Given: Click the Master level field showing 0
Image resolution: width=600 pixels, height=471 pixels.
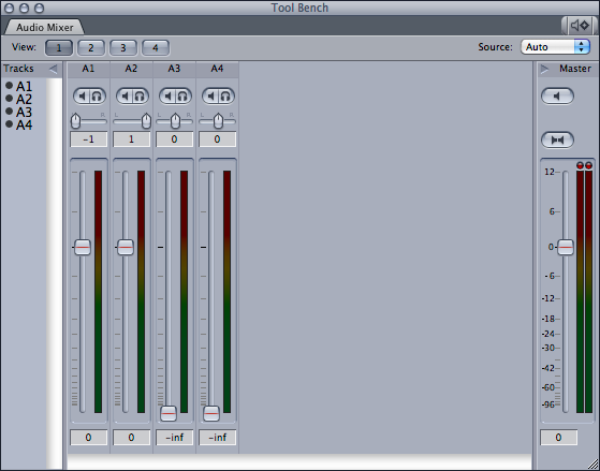Looking at the screenshot, I should [559, 437].
